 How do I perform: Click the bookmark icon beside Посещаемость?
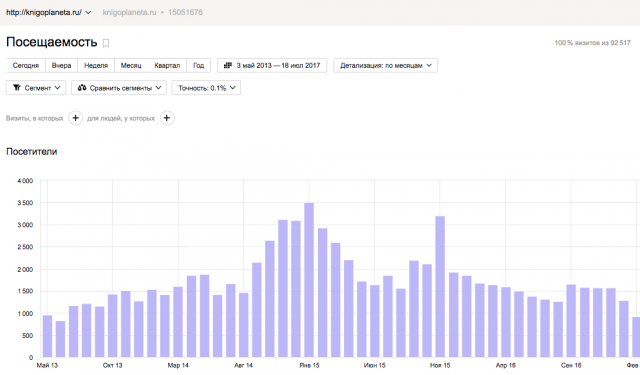(106, 43)
